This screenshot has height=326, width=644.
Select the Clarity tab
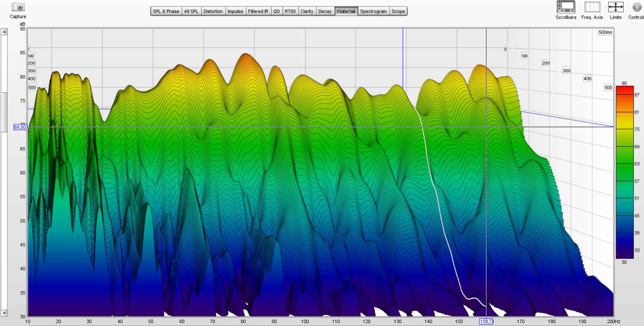point(307,11)
